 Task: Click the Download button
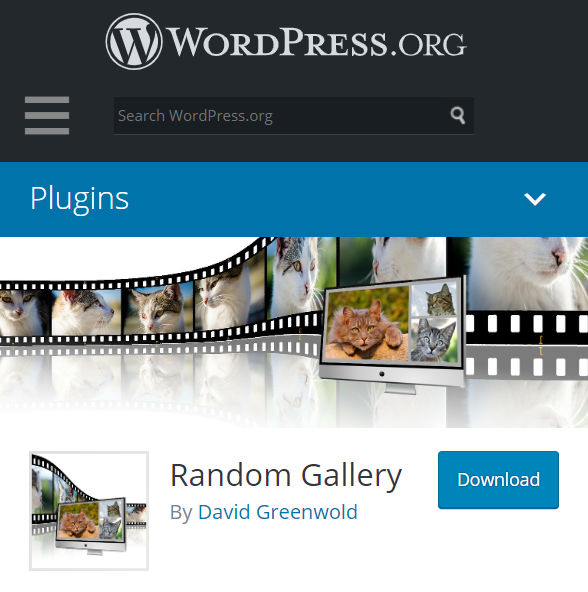click(x=498, y=480)
